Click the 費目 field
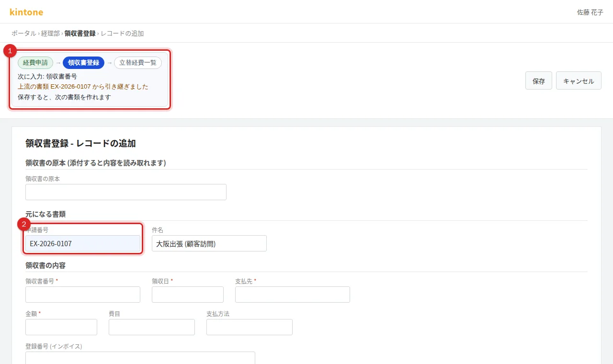 coord(152,327)
